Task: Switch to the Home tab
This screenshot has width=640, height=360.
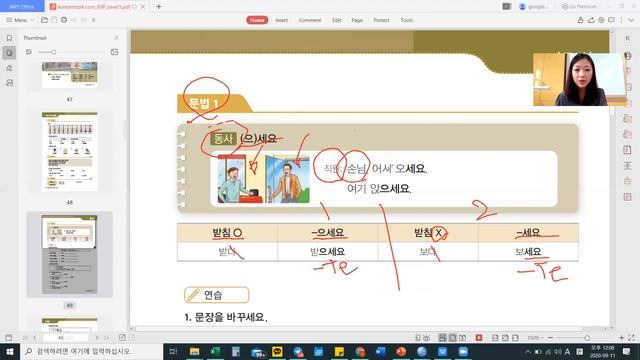Action: pyautogui.click(x=257, y=20)
